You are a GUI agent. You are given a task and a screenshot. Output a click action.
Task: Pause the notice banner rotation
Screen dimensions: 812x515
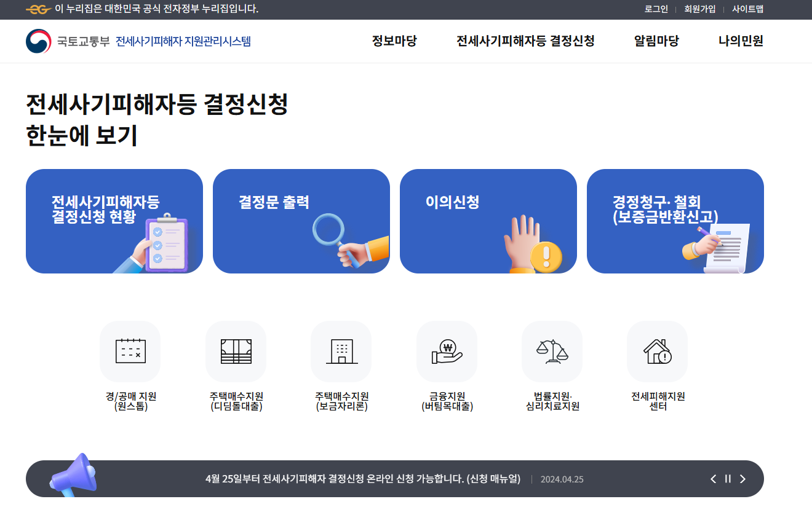(728, 479)
